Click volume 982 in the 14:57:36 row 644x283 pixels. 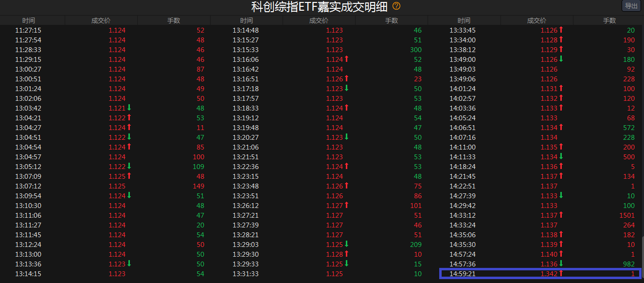629,264
